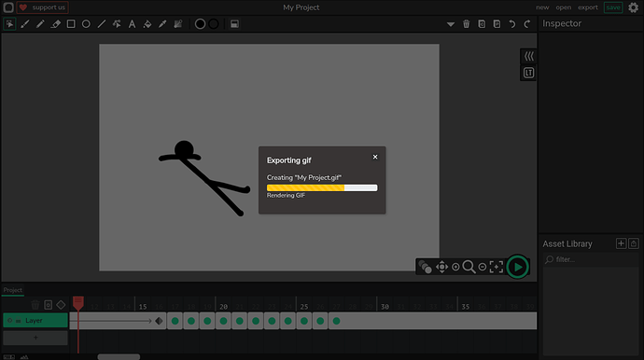Select the Path cursor tool
Image resolution: width=644 pixels, height=360 pixels.
(117, 24)
